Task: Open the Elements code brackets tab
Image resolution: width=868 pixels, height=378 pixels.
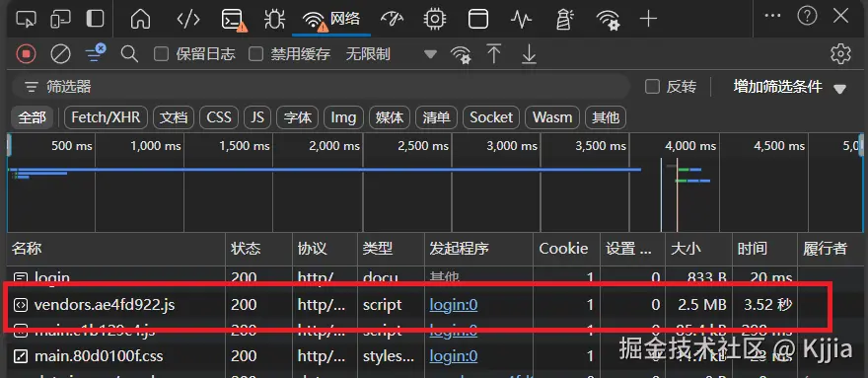Action: coord(188,19)
